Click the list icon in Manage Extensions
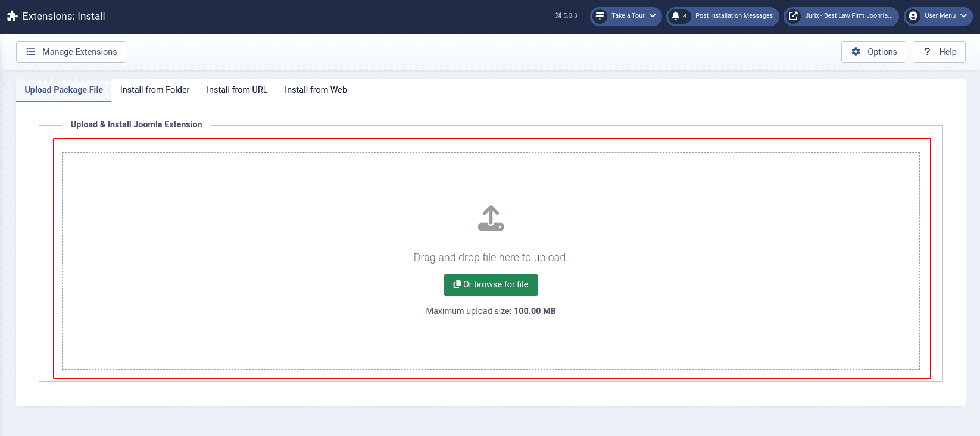Image resolution: width=980 pixels, height=436 pixels. pos(31,52)
